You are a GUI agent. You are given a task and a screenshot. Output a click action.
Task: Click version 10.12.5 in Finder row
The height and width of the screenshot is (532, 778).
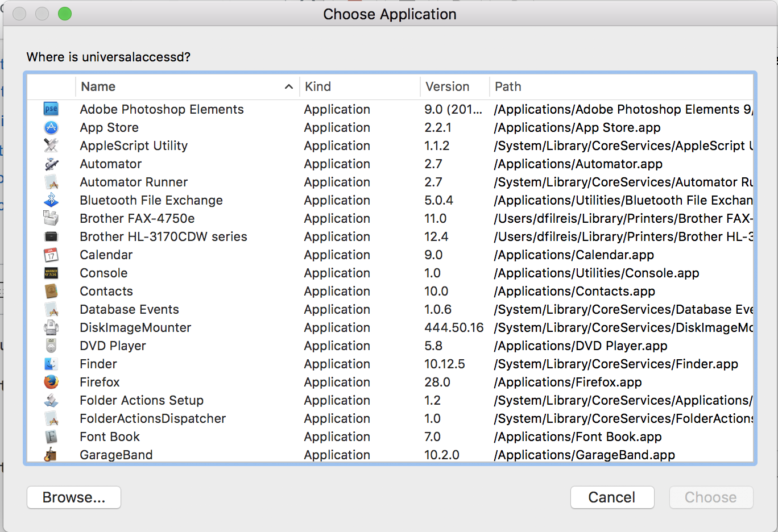click(445, 364)
